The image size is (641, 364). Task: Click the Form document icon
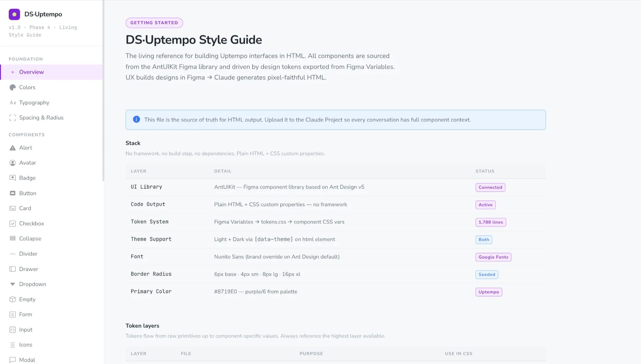click(12, 315)
